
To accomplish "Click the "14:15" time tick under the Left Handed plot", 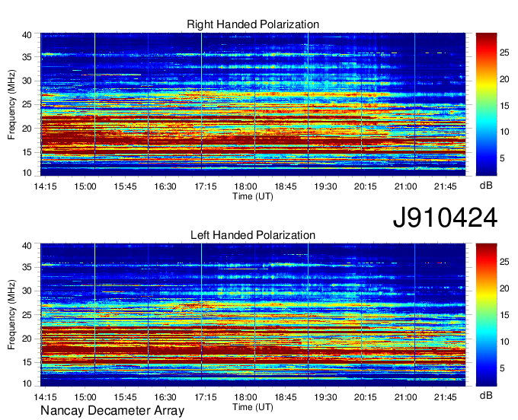I will pyautogui.click(x=45, y=397).
